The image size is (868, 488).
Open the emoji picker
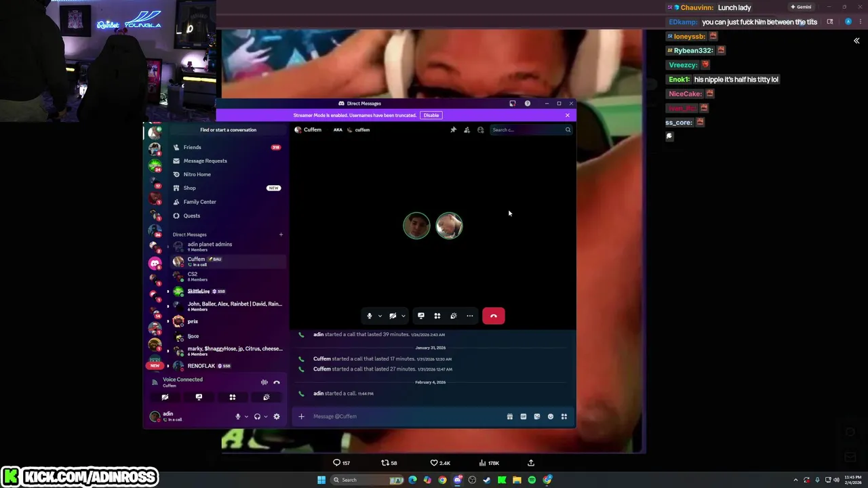pyautogui.click(x=551, y=417)
